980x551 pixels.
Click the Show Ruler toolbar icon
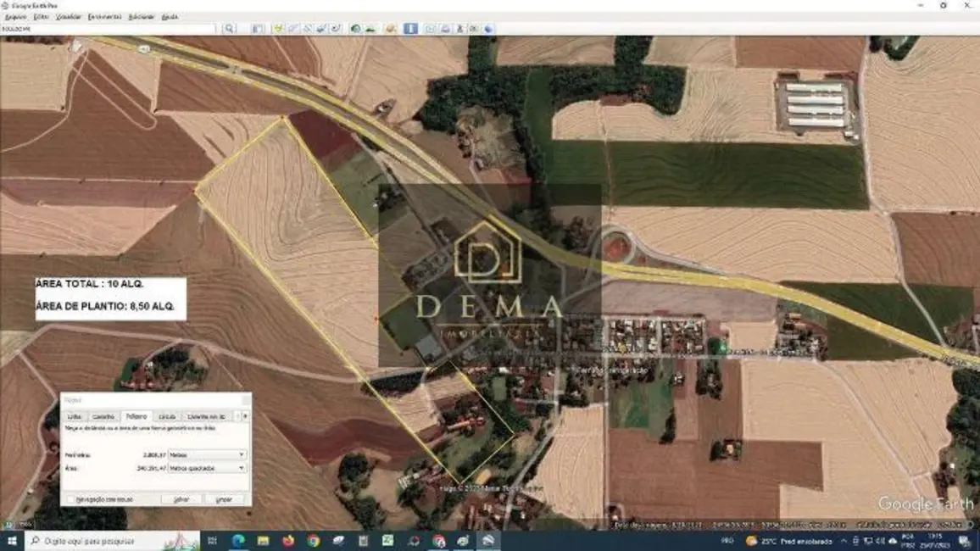pos(410,29)
